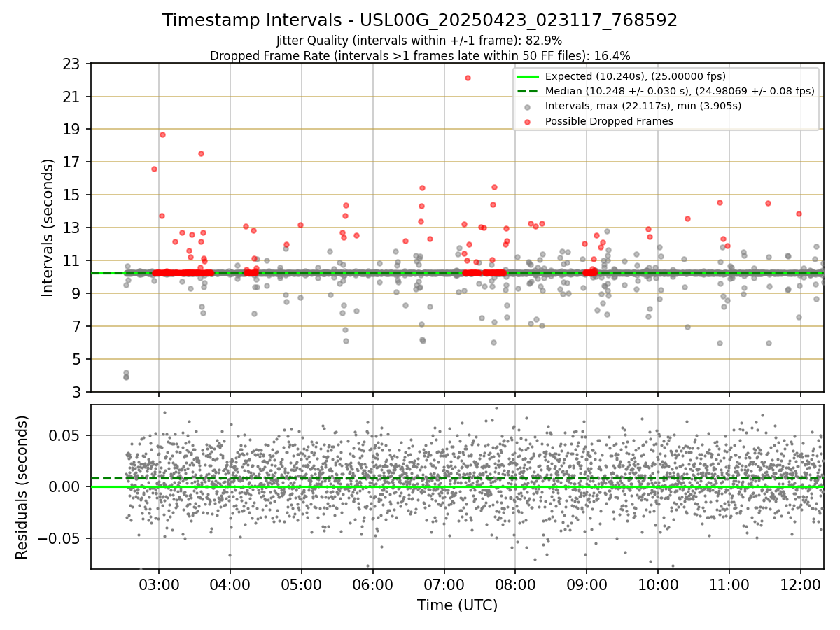The image size is (840, 630).
Task: Select the 'Jitter Quality' subtitle text showing 82.9%
Action: tap(419, 41)
